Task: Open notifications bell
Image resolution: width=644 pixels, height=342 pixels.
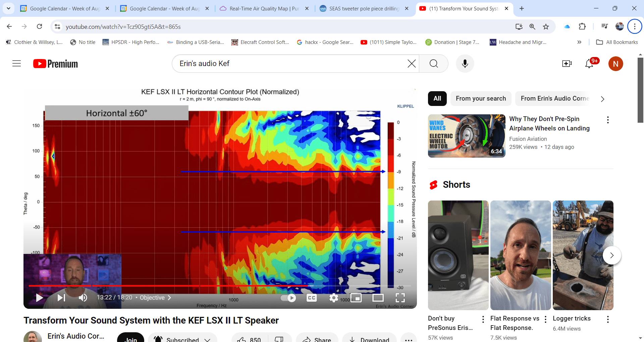Action: tap(589, 64)
